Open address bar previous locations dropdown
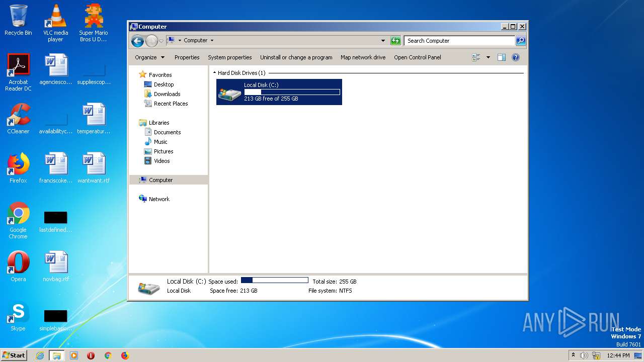 tap(383, 41)
